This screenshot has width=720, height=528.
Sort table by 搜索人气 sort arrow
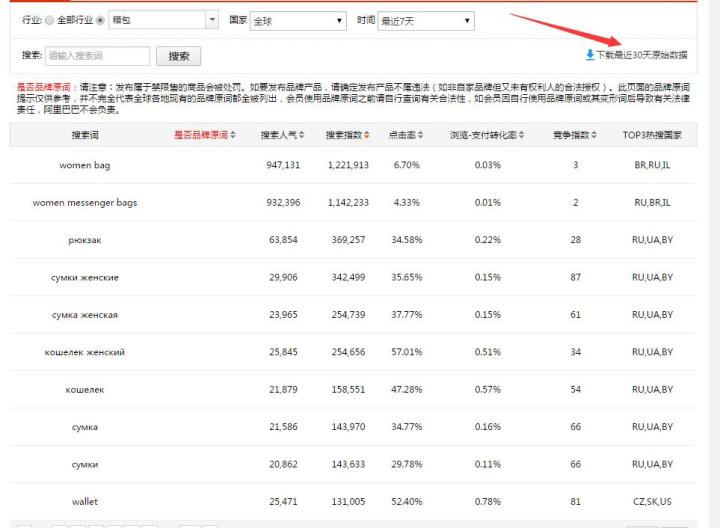coord(302,135)
